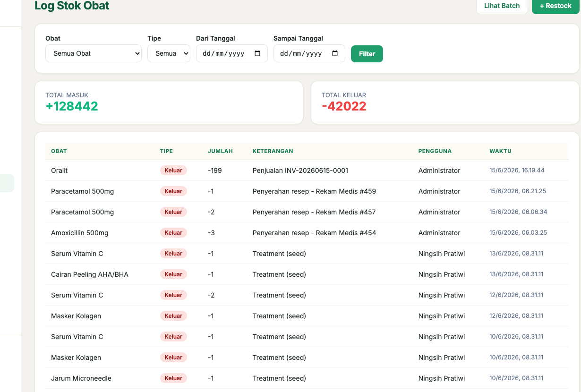The image size is (581, 392).
Task: Click the WAKTU column header
Action: pos(500,151)
